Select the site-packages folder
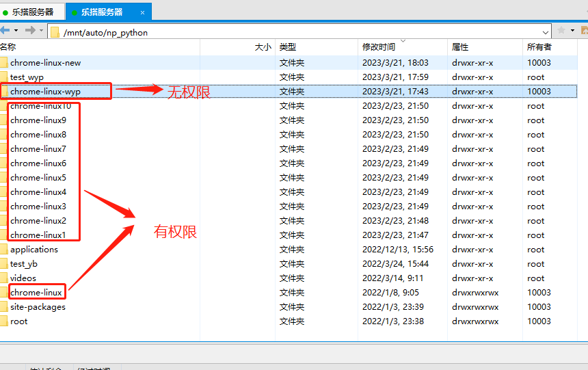The image size is (588, 370). [38, 307]
